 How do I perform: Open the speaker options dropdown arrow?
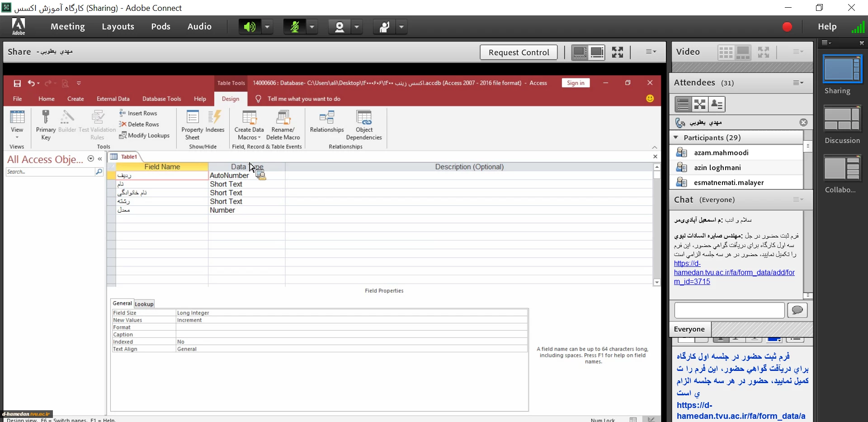(267, 27)
